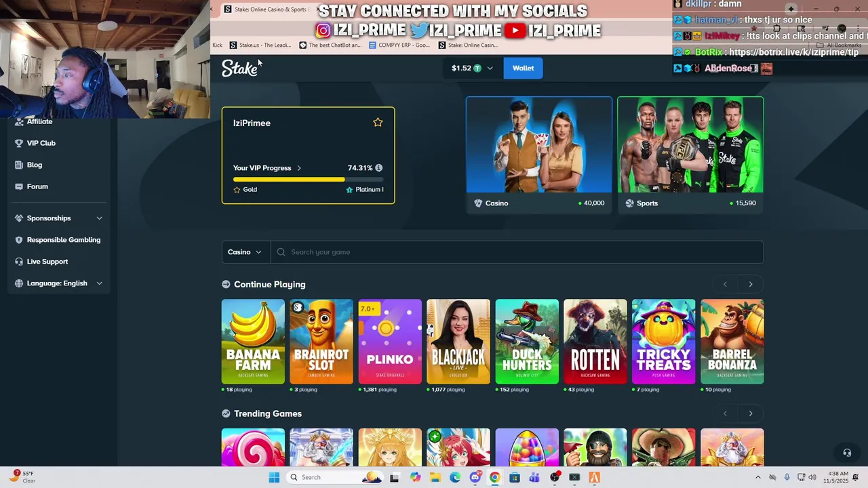Open the botrix.live link in chat
Screen dimensions: 868x488
click(x=793, y=52)
